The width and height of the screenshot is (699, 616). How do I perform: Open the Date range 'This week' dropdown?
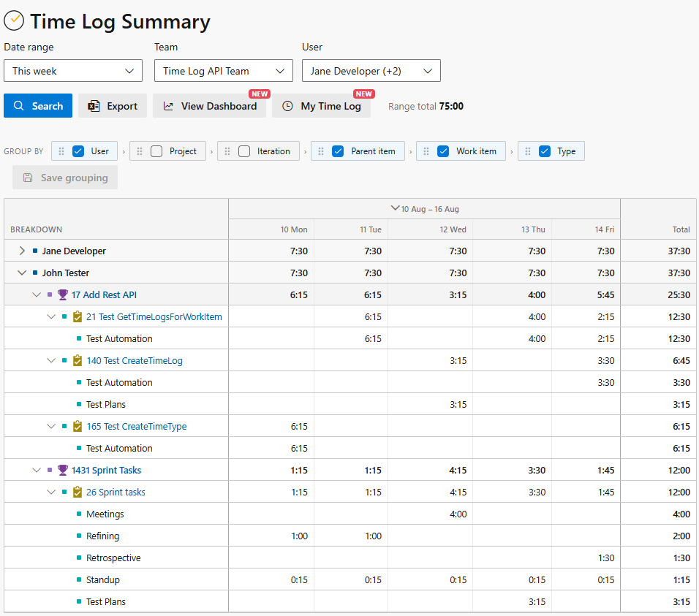coord(73,71)
